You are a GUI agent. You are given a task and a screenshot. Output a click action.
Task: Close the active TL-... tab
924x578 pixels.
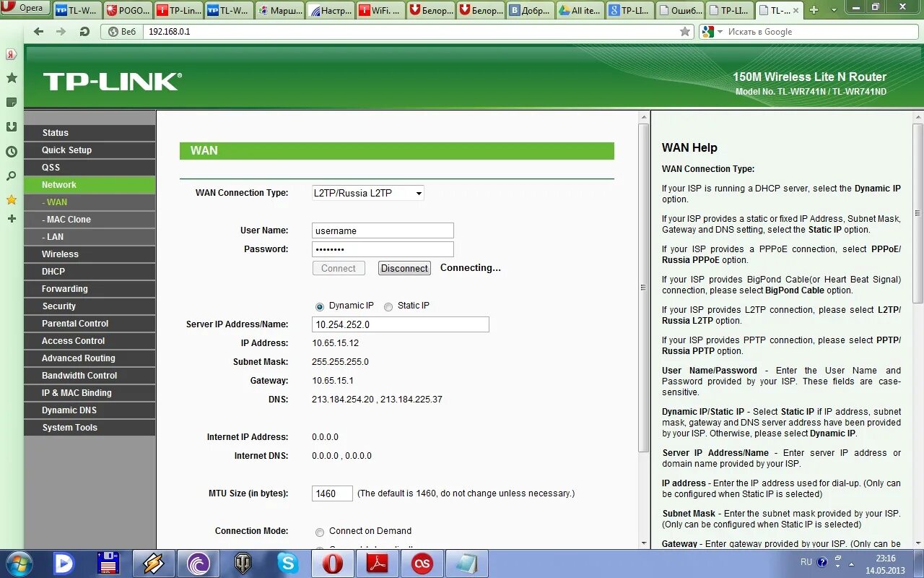click(796, 10)
